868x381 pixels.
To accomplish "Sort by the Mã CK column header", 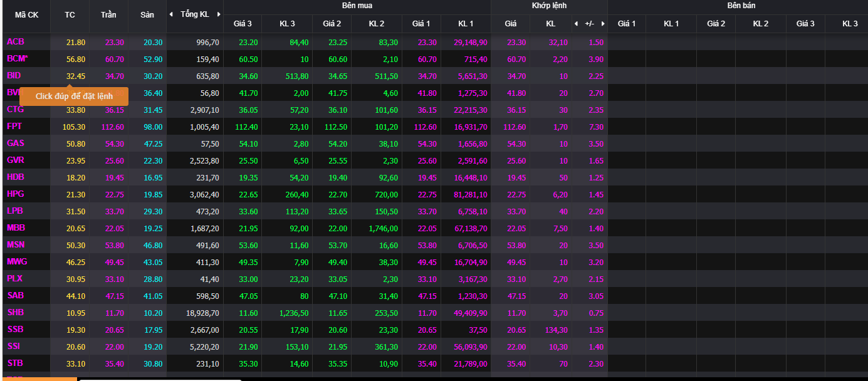I will tap(26, 14).
